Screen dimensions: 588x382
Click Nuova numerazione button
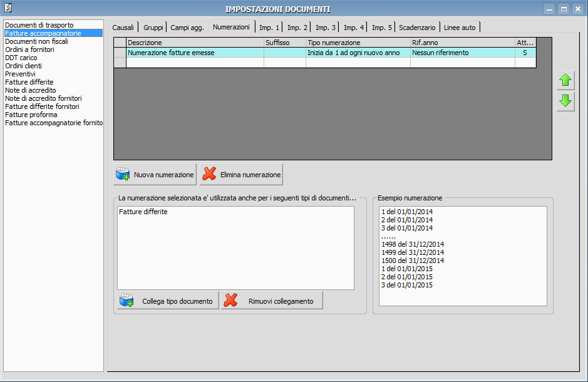[155, 174]
